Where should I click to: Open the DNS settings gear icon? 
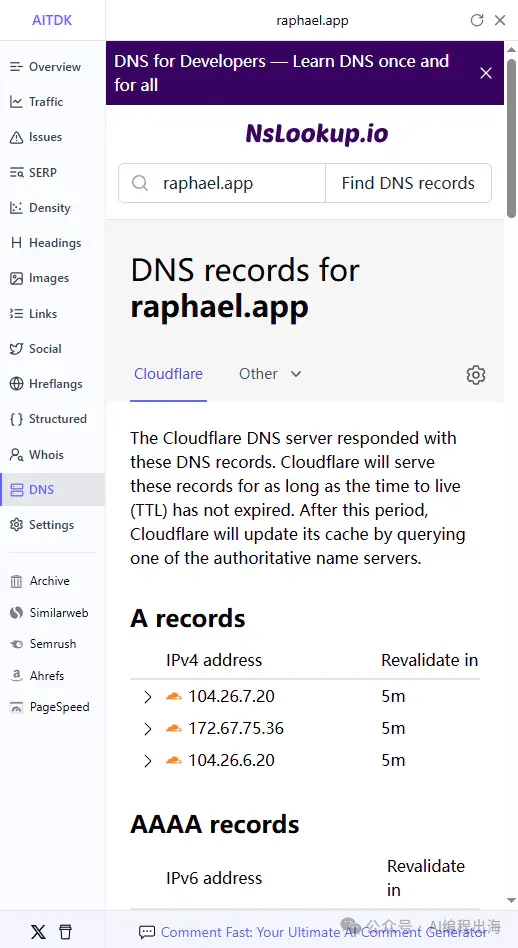point(476,375)
